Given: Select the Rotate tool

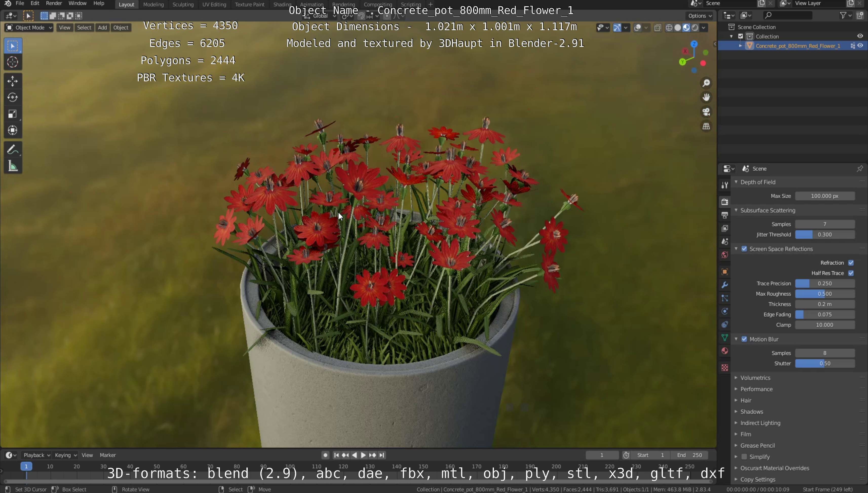Looking at the screenshot, I should [12, 98].
